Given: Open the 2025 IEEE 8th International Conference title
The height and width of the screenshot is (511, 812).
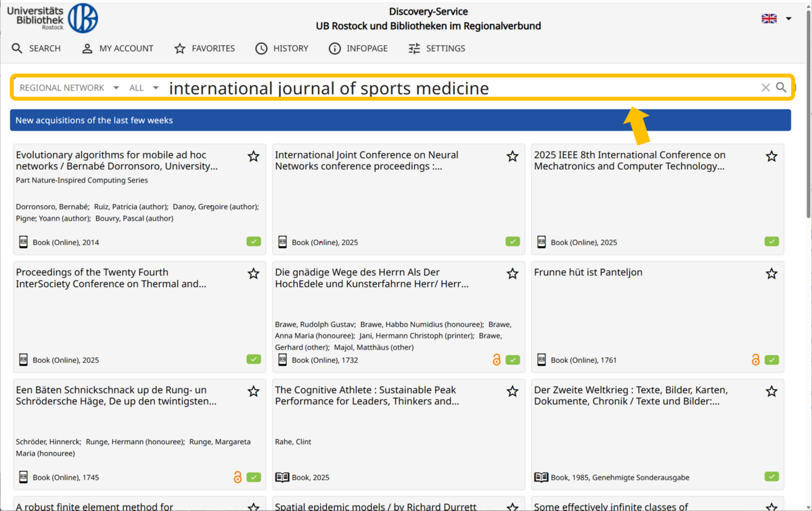Looking at the screenshot, I should click(x=629, y=160).
